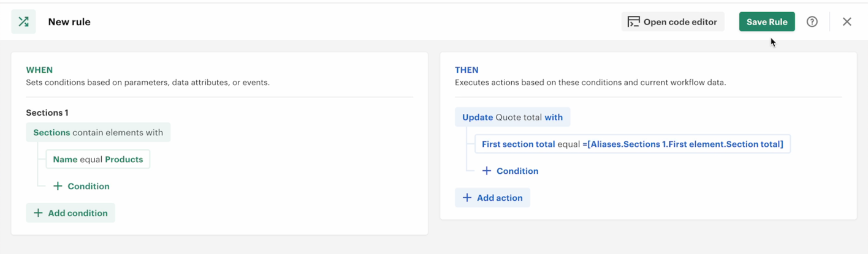The width and height of the screenshot is (868, 254).
Task: Click the shuffle rule icon beside New rule
Action: [23, 22]
